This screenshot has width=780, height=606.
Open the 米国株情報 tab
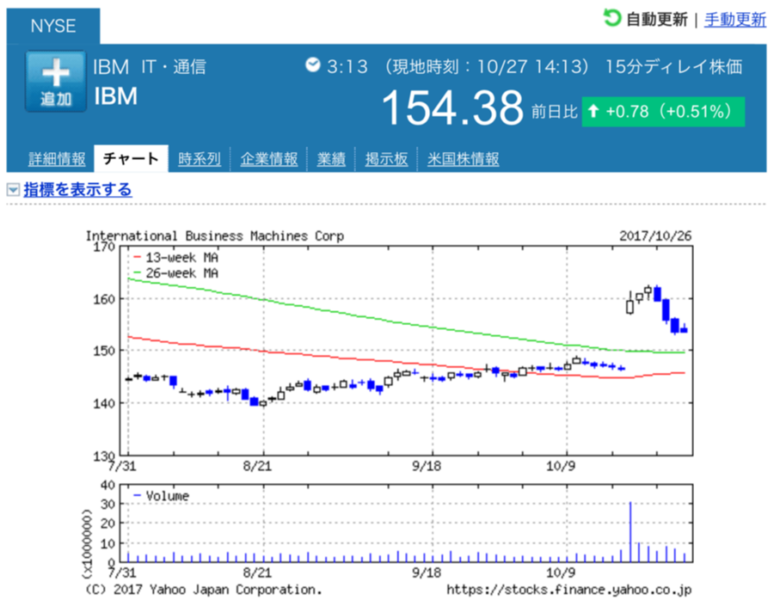[463, 159]
